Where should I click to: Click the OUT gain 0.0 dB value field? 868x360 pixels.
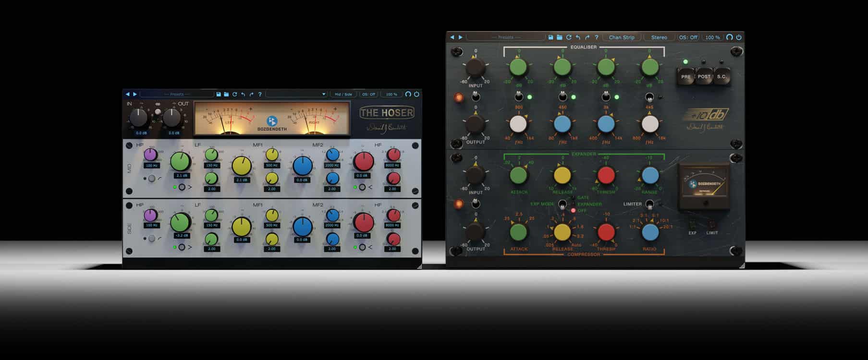click(x=173, y=133)
